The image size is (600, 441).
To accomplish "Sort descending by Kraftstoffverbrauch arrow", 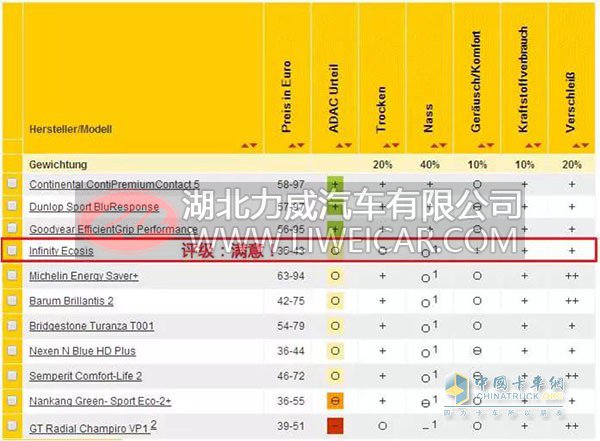I will click(537, 145).
